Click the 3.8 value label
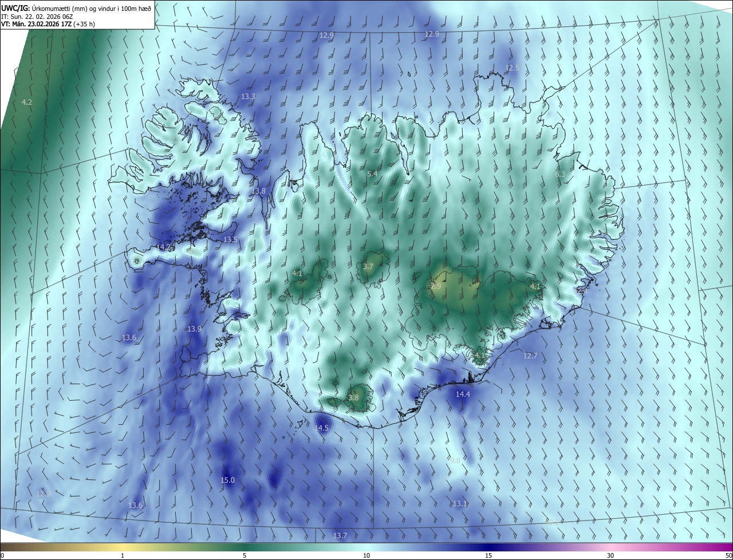 click(x=353, y=397)
